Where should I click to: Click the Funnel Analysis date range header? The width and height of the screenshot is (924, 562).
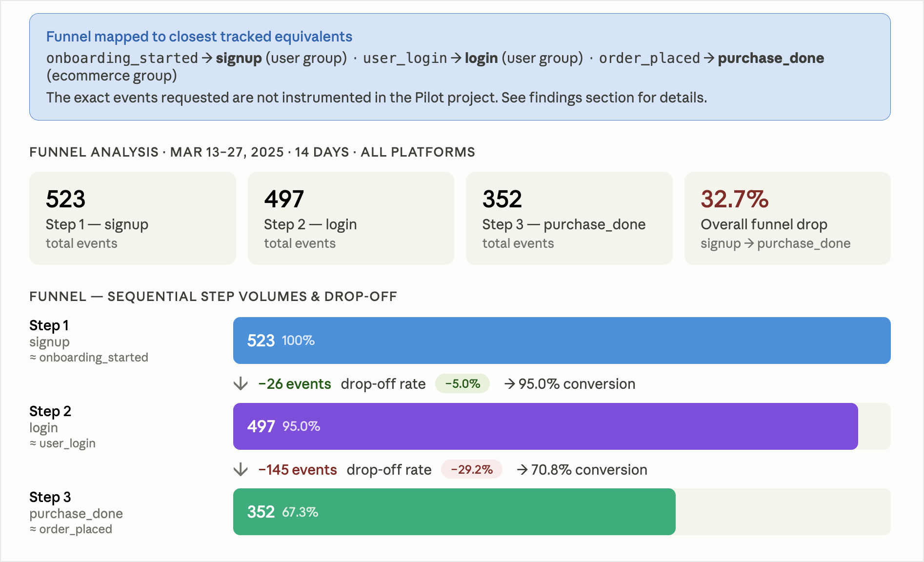tap(252, 152)
